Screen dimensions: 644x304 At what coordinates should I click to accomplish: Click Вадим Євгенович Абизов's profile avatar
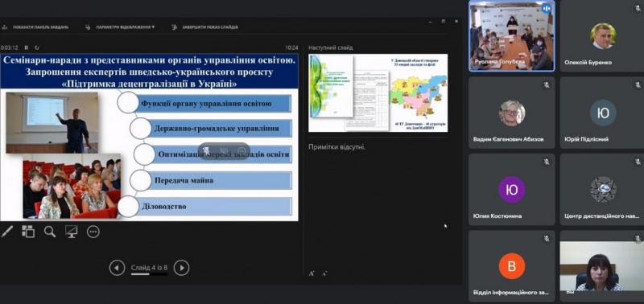point(512,113)
